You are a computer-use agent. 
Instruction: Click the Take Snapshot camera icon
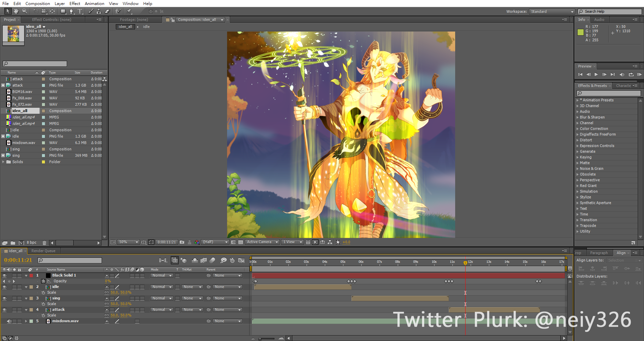[182, 242]
